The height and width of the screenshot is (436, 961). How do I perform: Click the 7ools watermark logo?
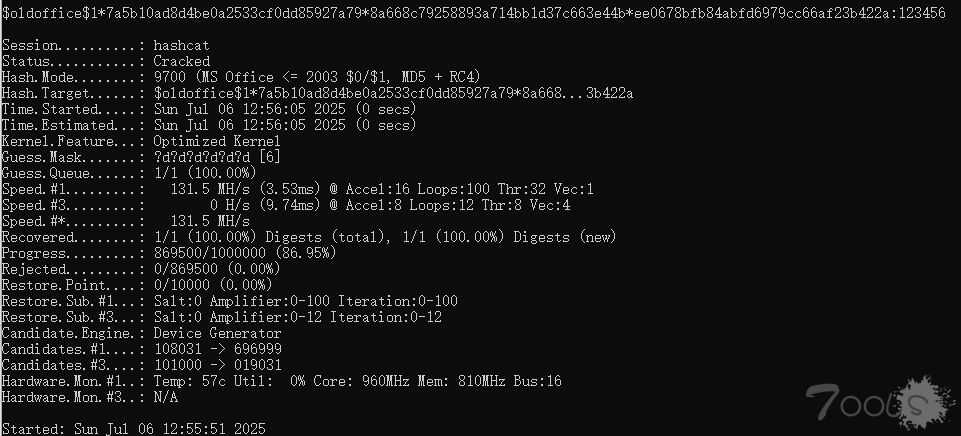click(x=880, y=402)
